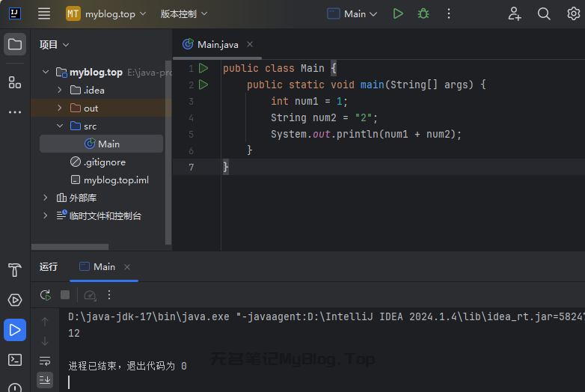585x392 pixels.
Task: Select the out folder row
Action: click(x=101, y=108)
